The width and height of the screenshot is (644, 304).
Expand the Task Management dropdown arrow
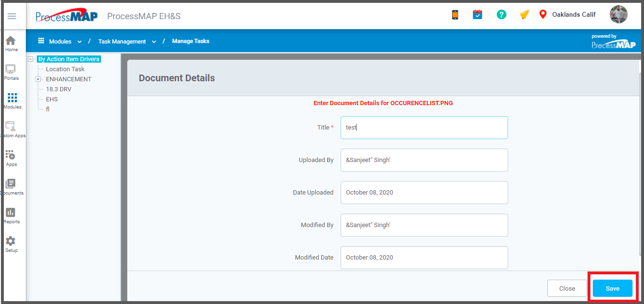[x=154, y=42]
